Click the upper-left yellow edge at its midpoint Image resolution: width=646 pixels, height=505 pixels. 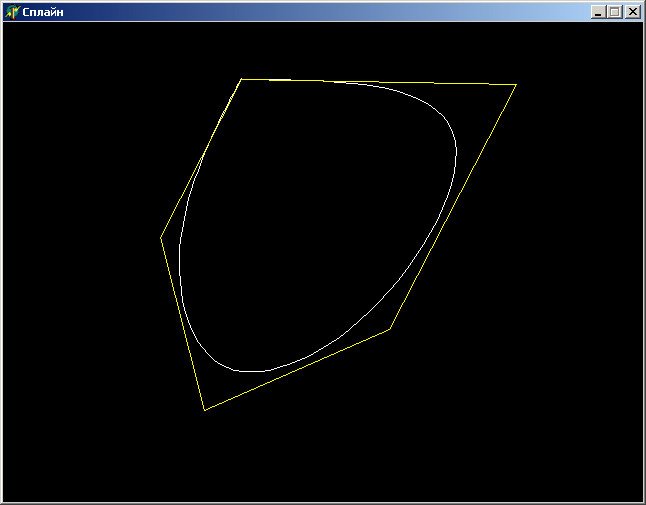(x=201, y=158)
